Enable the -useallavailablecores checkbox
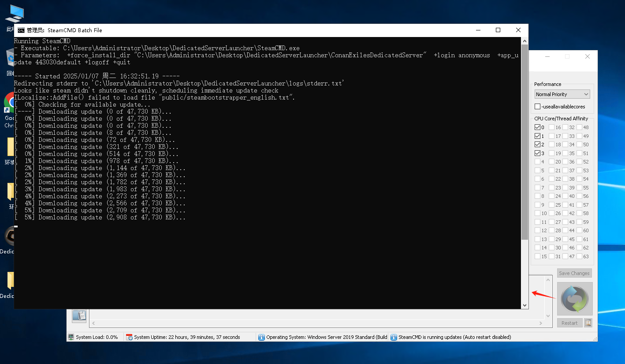625x364 pixels. [x=537, y=107]
